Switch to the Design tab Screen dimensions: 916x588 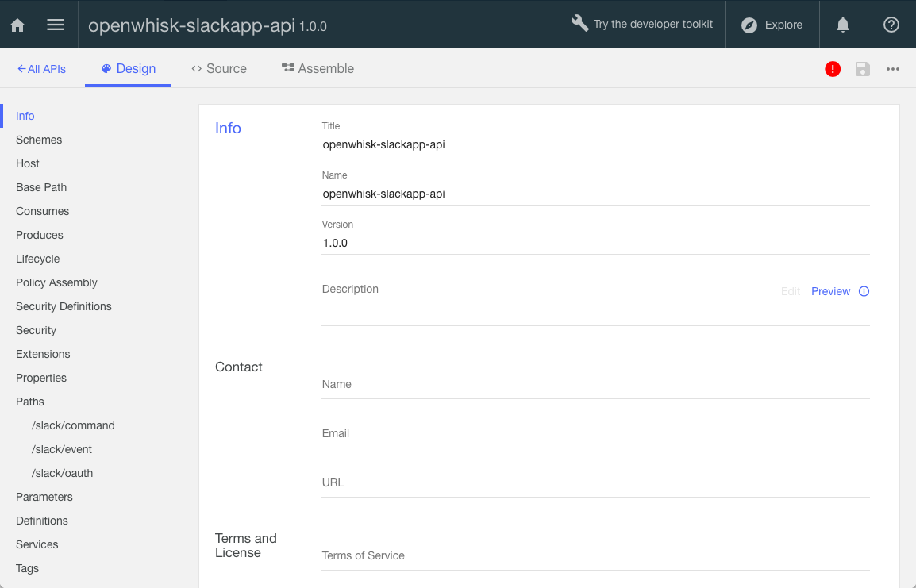pyautogui.click(x=129, y=69)
